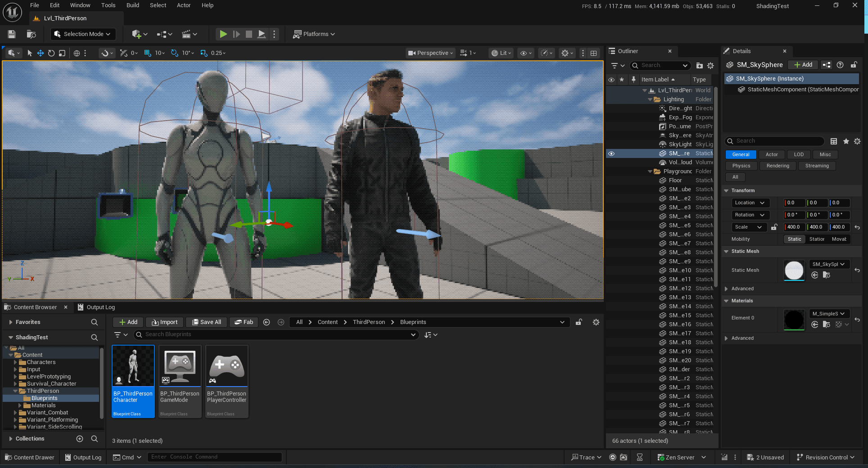Click the Import button in the Content Browser
Screen dimensions: 868x468
(x=165, y=322)
